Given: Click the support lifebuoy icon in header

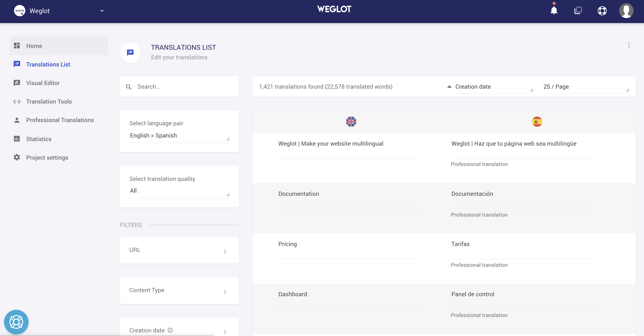Looking at the screenshot, I should (x=602, y=11).
